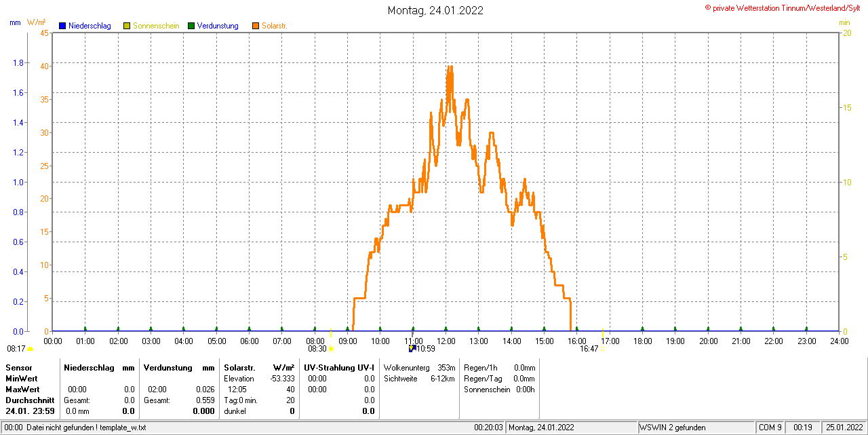
Task: Click the Elevation value -53.333
Action: click(x=282, y=379)
